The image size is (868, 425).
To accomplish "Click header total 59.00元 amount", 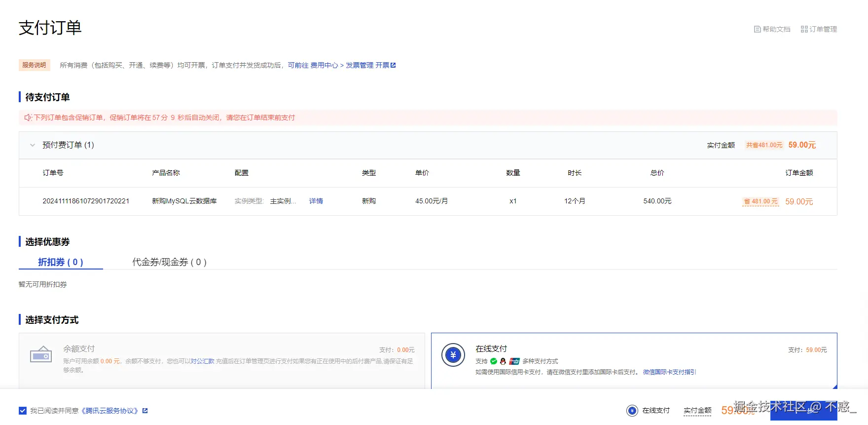I will point(802,145).
